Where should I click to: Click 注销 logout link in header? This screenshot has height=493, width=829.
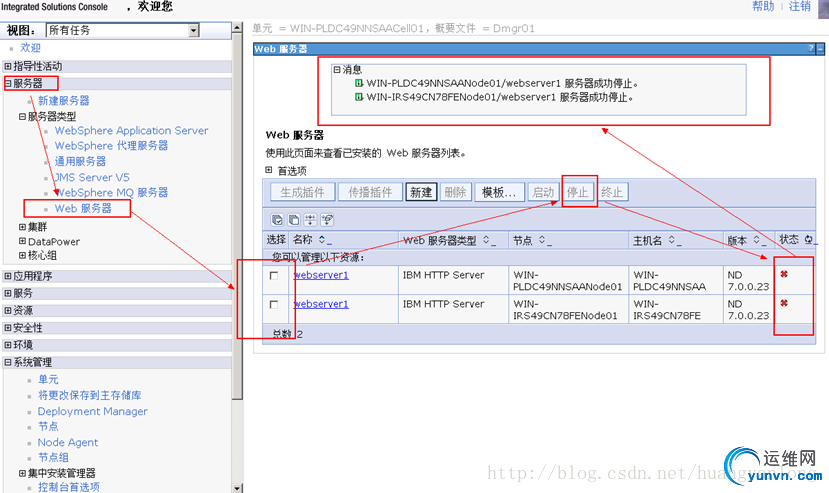(x=799, y=6)
